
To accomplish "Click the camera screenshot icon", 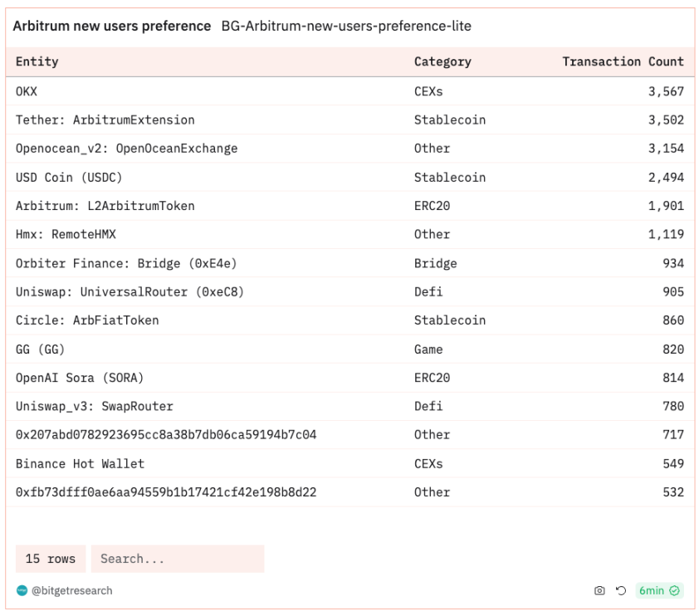I will point(599,590).
